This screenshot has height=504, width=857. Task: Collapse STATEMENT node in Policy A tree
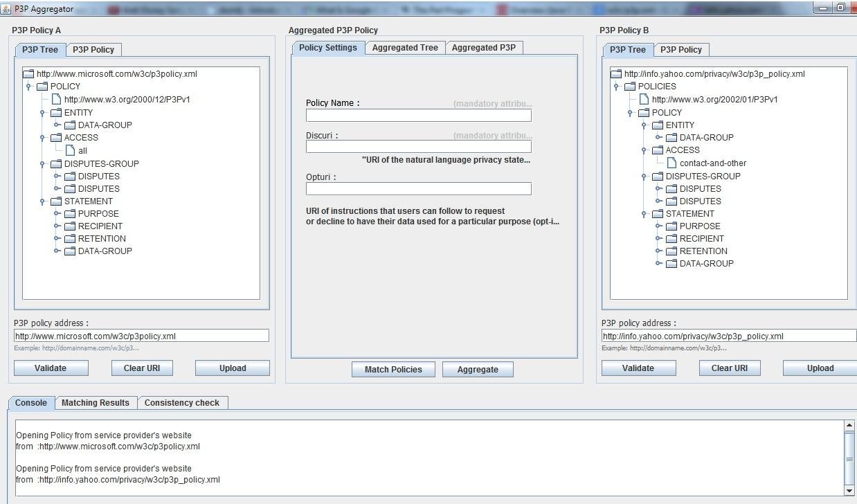point(42,201)
